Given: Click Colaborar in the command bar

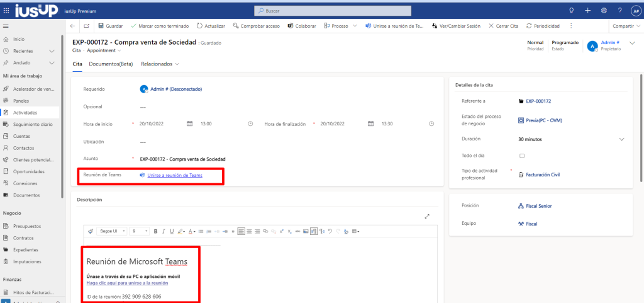Looking at the screenshot, I should click(302, 26).
